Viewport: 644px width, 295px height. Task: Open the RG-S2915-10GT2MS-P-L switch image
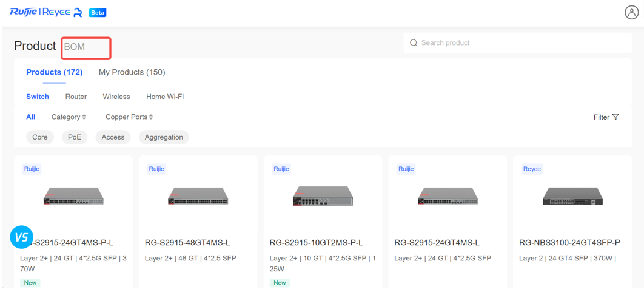click(323, 196)
